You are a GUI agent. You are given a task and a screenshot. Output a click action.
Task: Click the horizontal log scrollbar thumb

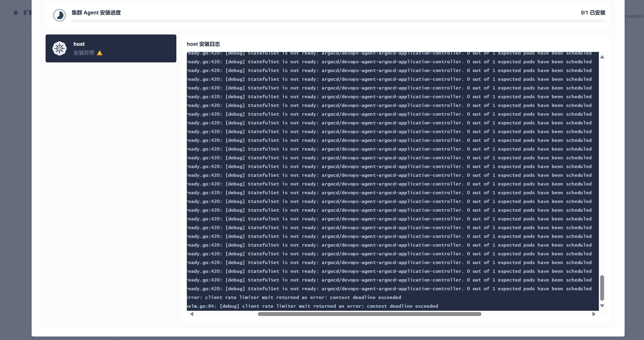pyautogui.click(x=370, y=314)
